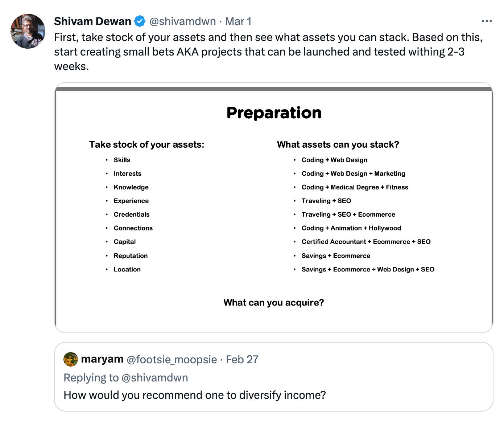Click 'What assets can you stack?' heading

(338, 144)
